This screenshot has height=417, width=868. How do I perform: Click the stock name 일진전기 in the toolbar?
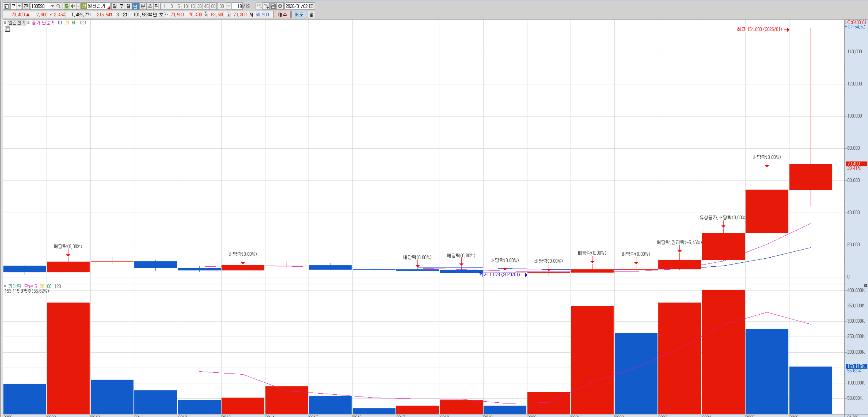(97, 6)
